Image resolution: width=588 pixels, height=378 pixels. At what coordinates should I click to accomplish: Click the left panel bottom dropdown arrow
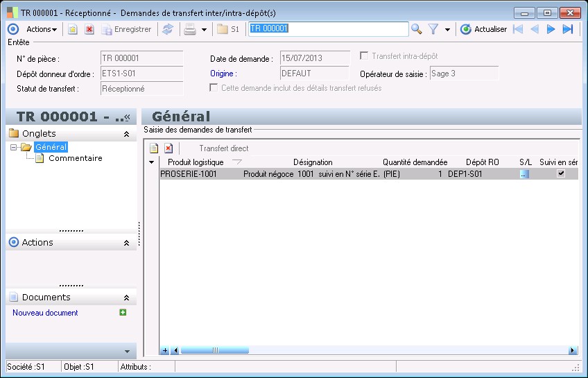pyautogui.click(x=127, y=352)
